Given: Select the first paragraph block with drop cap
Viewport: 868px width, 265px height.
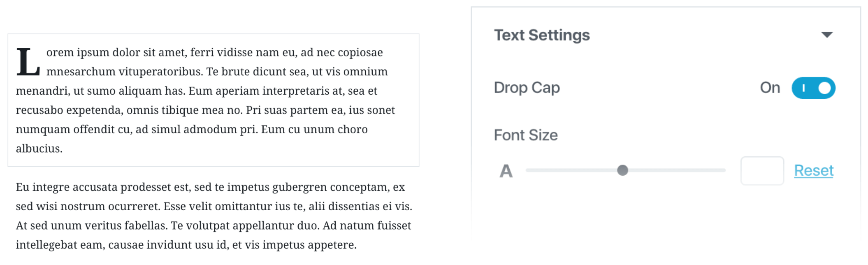Looking at the screenshot, I should [x=206, y=99].
